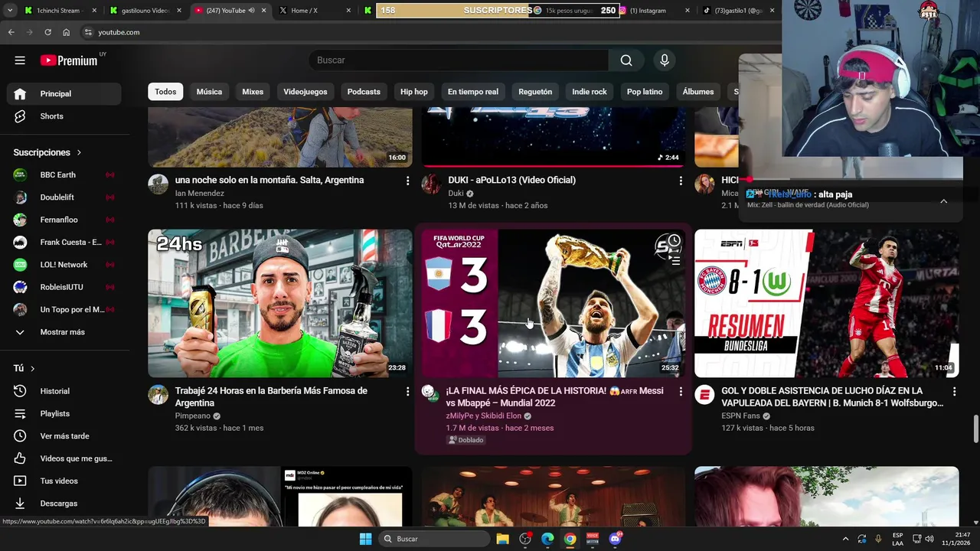This screenshot has width=980, height=551.
Task: Open Microsoft Edge from the taskbar
Action: pos(547,539)
